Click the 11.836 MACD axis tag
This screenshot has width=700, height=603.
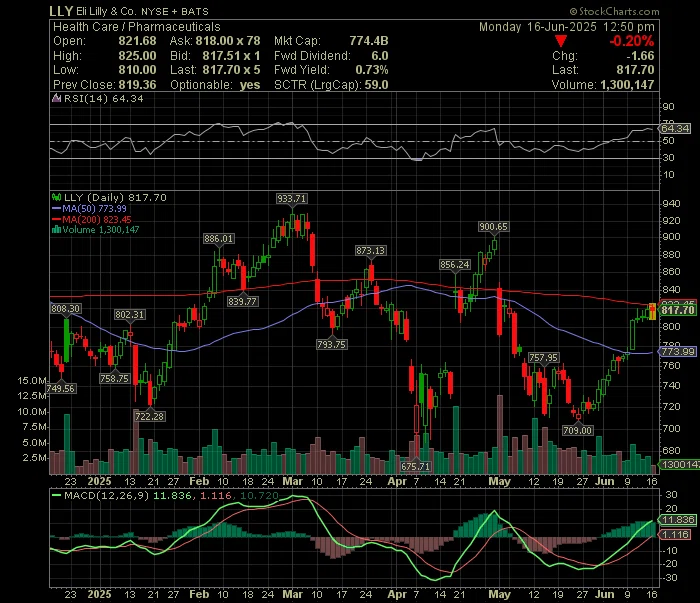click(x=678, y=520)
